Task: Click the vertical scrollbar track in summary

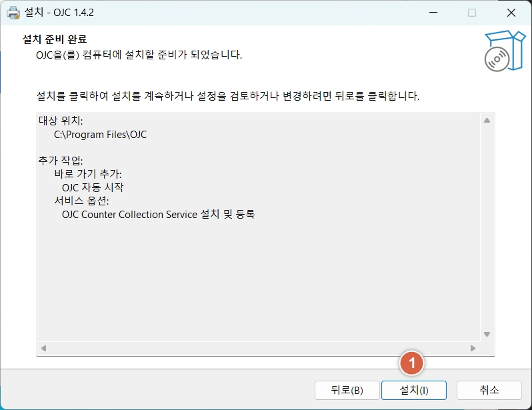Action: tap(487, 227)
